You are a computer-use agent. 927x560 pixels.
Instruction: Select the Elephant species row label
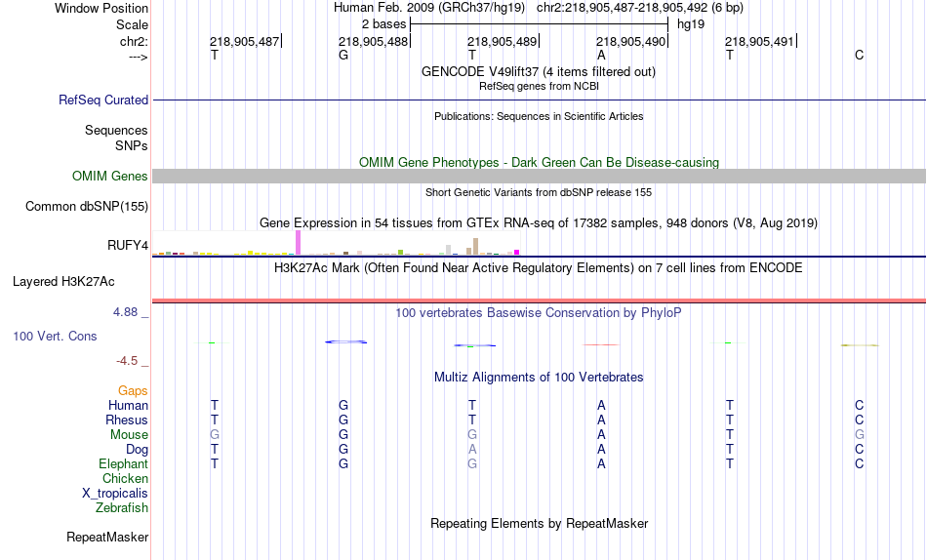coord(123,463)
